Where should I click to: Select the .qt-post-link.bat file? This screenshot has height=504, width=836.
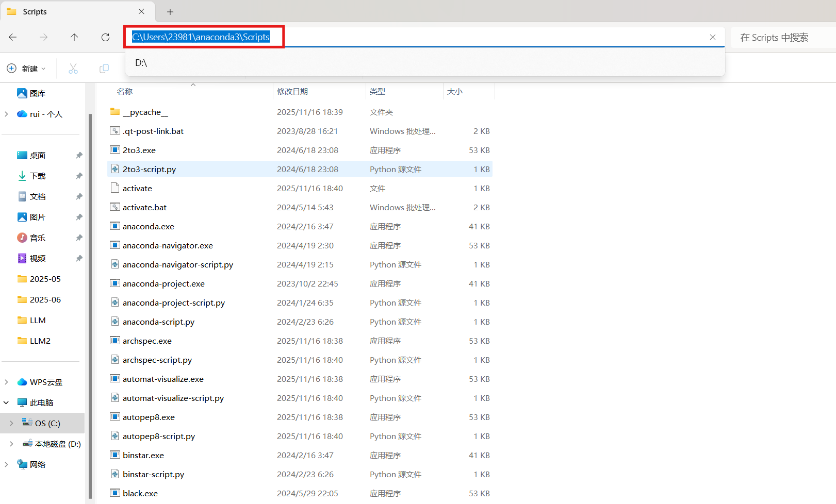click(153, 131)
